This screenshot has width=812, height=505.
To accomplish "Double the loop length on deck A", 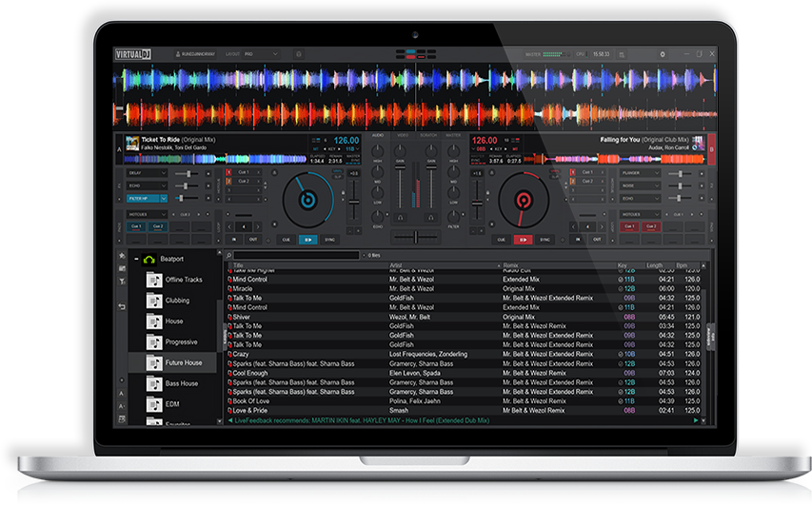I will coord(258,227).
